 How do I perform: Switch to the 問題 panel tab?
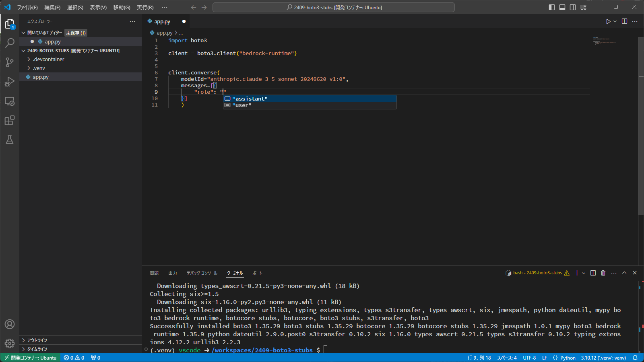point(154,273)
